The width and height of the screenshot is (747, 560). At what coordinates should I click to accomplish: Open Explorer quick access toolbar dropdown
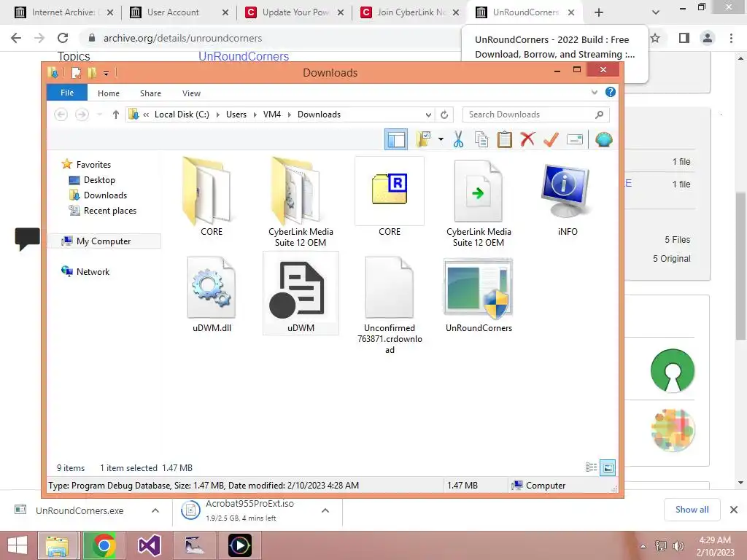point(107,74)
